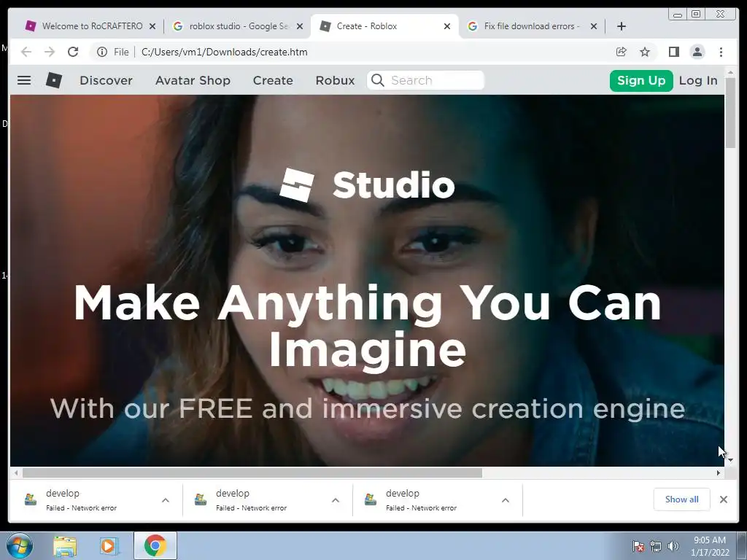Open the Robux menu item
Viewport: 747px width, 560px height.
pyautogui.click(x=336, y=80)
